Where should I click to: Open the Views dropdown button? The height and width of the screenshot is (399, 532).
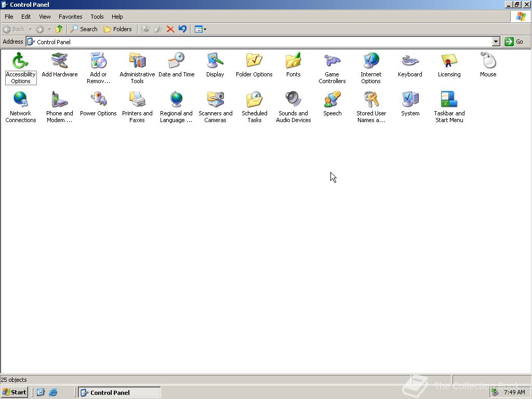[x=201, y=29]
